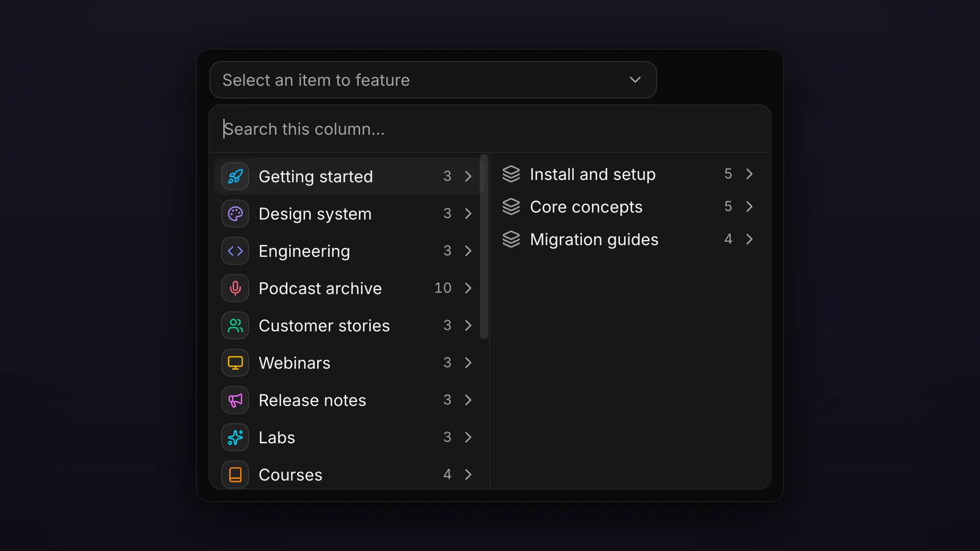Click the palette icon for Design system
Viewport: 980px width, 551px height.
235,214
